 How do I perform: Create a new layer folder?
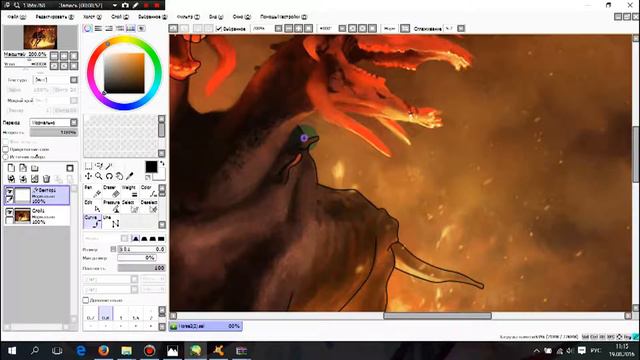(x=35, y=168)
